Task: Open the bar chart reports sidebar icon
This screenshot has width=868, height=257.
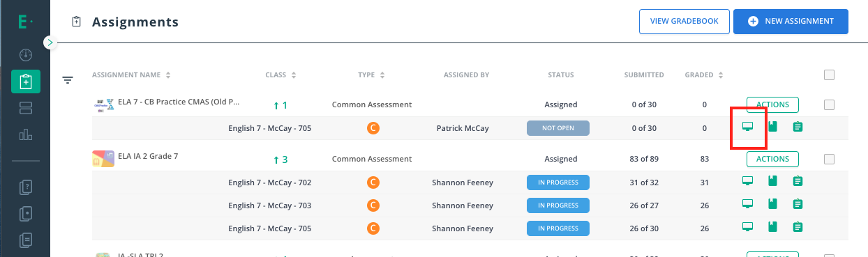Action: click(25, 134)
